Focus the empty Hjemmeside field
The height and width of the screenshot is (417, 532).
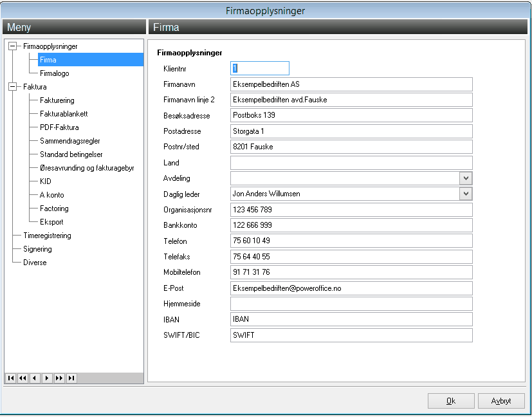[351, 304]
